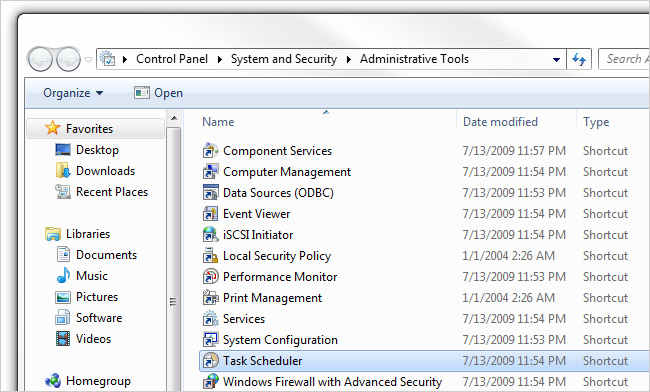Click the Favorites star icon

click(53, 128)
